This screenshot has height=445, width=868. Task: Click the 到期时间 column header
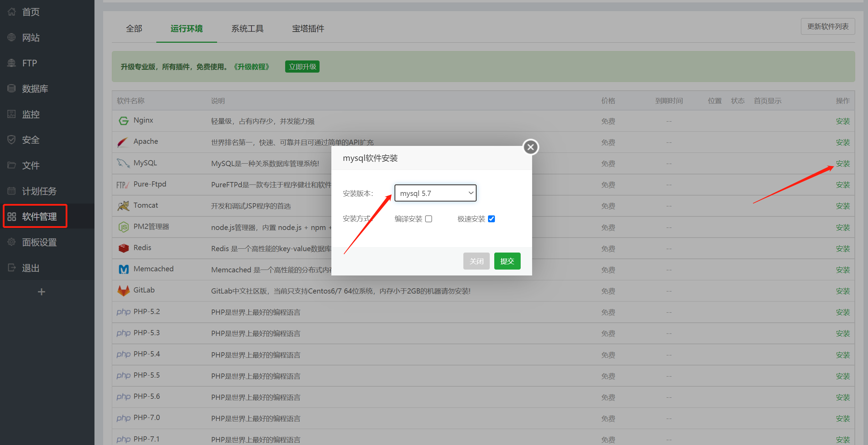[669, 101]
